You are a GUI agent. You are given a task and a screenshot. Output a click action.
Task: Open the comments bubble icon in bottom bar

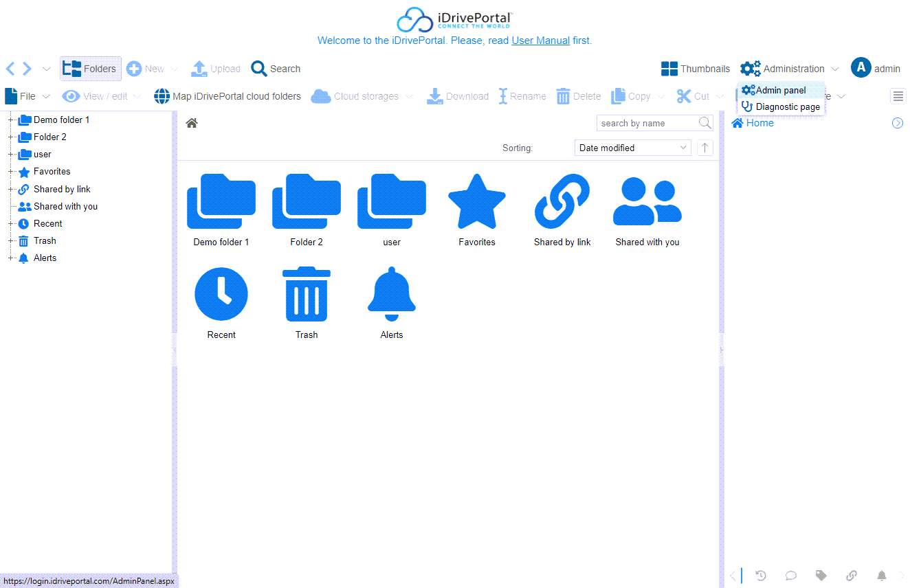[x=791, y=576]
